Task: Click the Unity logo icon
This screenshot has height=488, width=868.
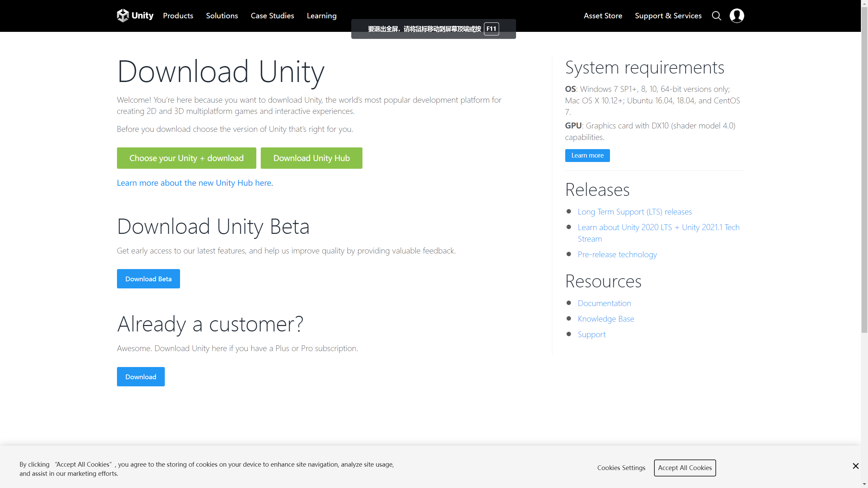Action: point(122,16)
